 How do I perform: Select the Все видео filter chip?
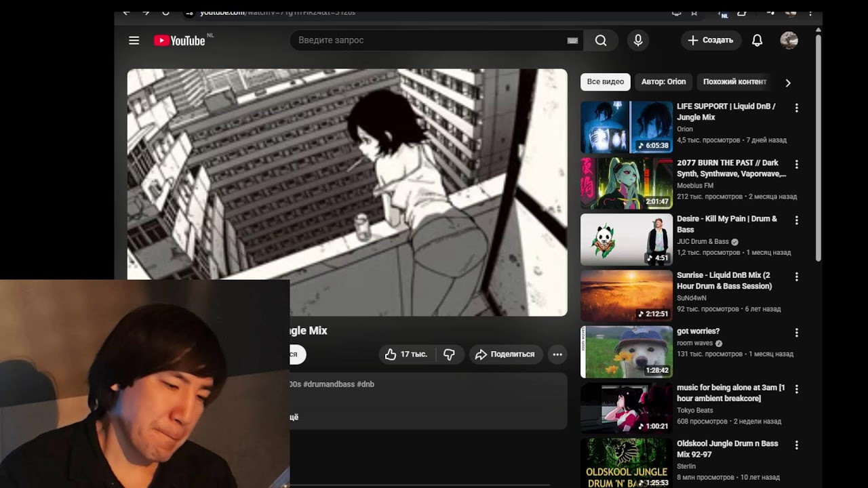click(x=605, y=82)
